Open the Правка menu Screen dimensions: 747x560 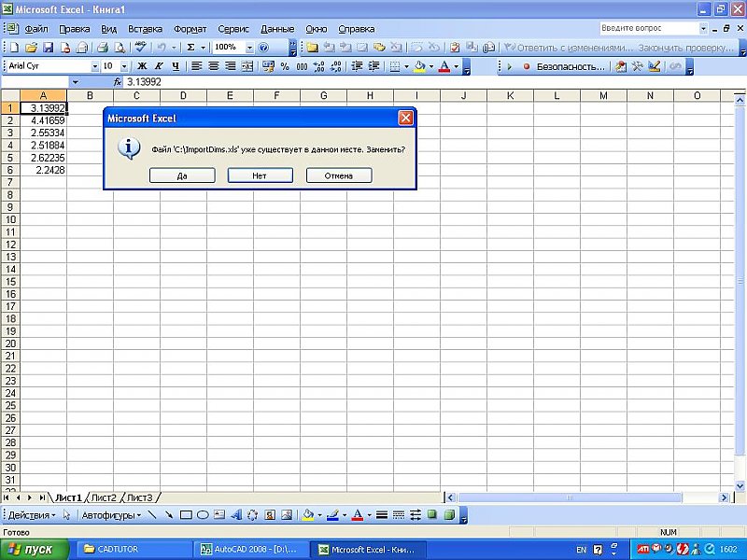pyautogui.click(x=75, y=29)
